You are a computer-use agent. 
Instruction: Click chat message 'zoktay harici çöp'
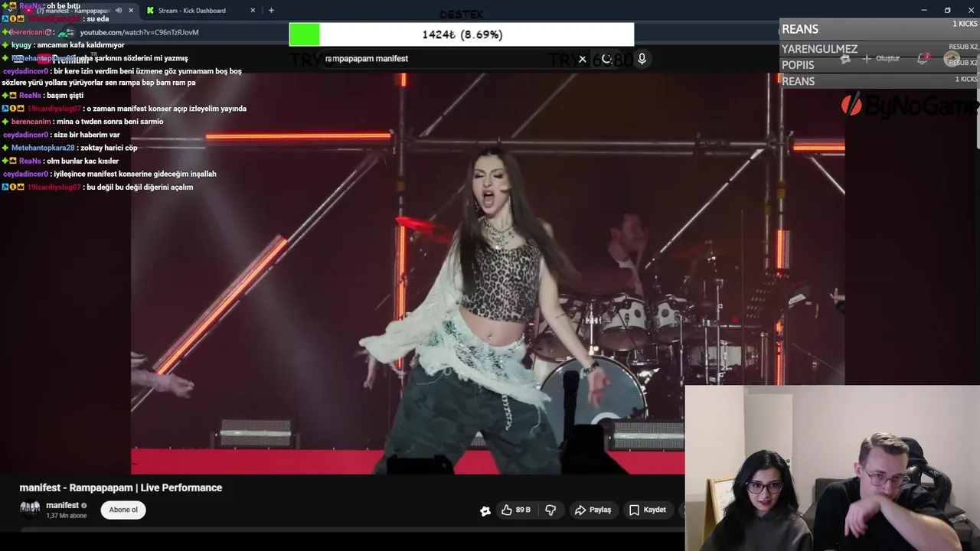coord(109,148)
